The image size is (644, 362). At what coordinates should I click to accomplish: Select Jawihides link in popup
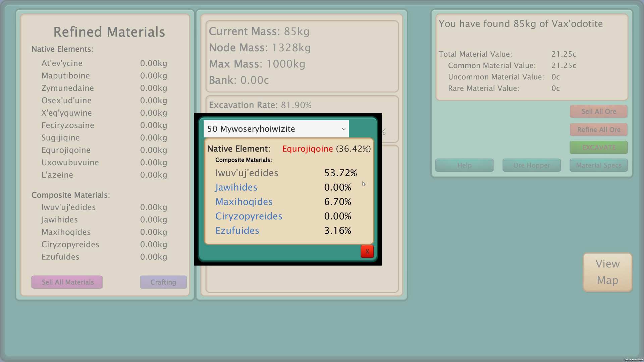coord(236,187)
